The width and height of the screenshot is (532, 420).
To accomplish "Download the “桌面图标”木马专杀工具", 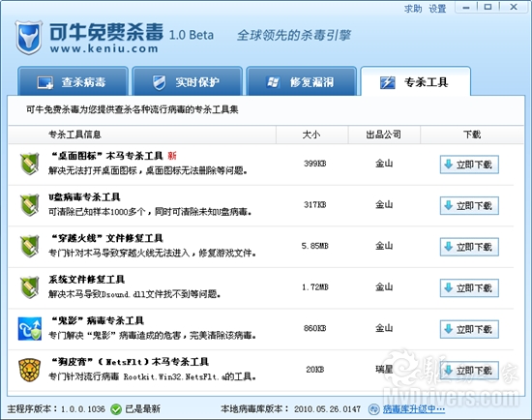I will (469, 165).
